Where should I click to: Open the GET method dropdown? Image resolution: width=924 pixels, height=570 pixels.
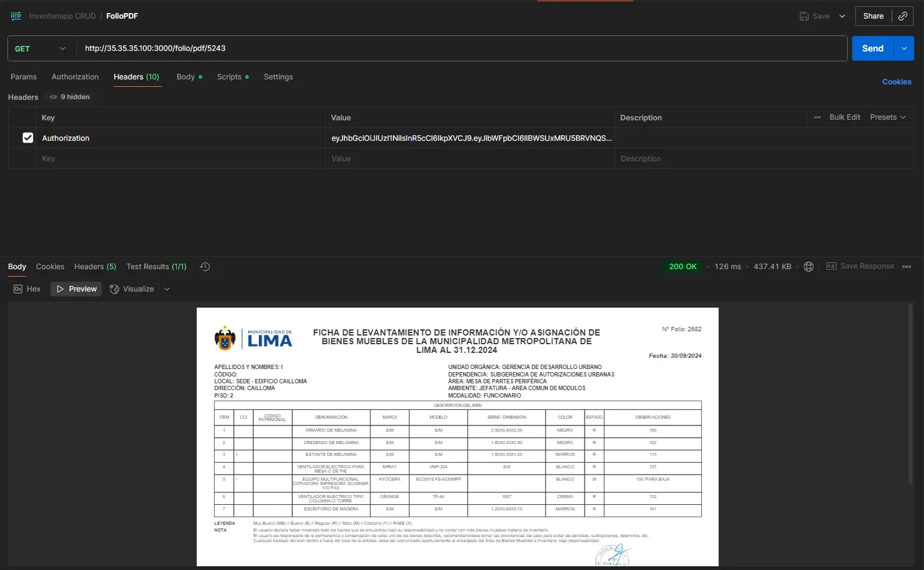coord(40,48)
